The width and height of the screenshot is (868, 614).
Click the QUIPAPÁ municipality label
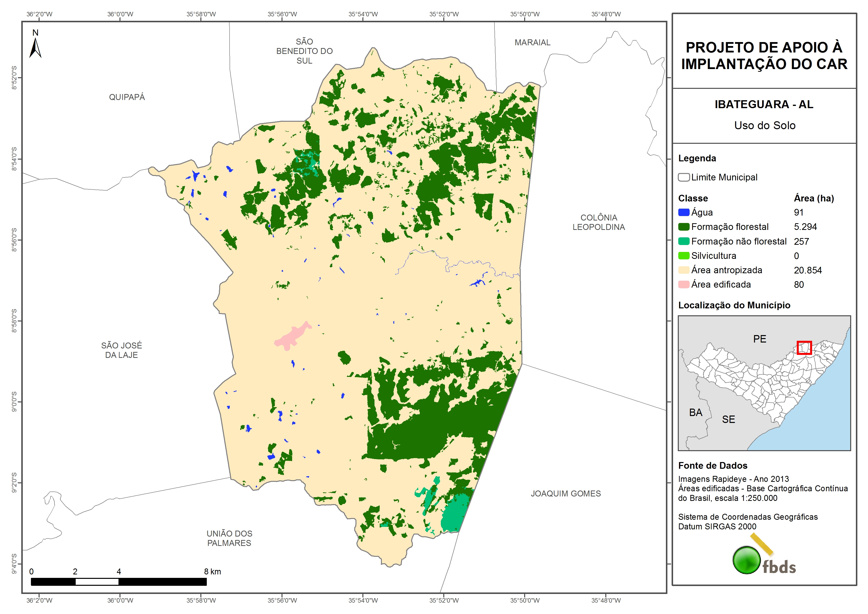click(x=127, y=97)
